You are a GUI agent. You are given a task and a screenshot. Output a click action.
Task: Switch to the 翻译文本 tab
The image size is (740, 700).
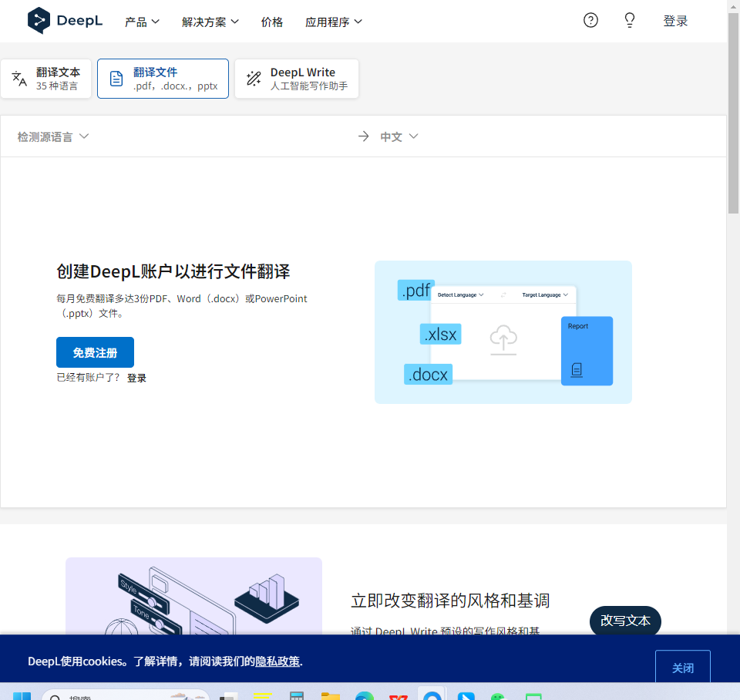point(45,79)
